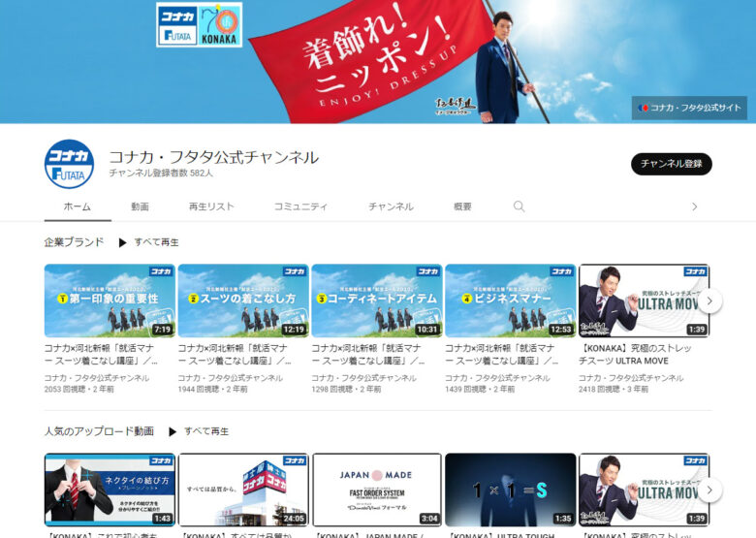The width and height of the screenshot is (756, 538).
Task: Click channel name under 2053回視聴 video
Action: (97, 378)
